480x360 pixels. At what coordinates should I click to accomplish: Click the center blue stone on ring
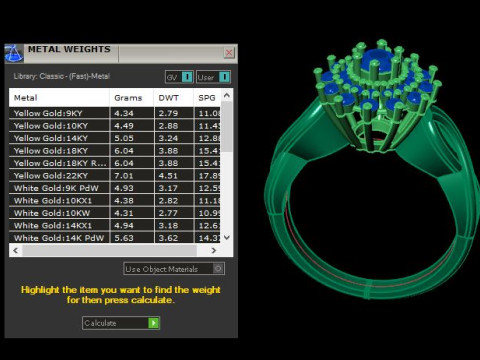tap(377, 60)
